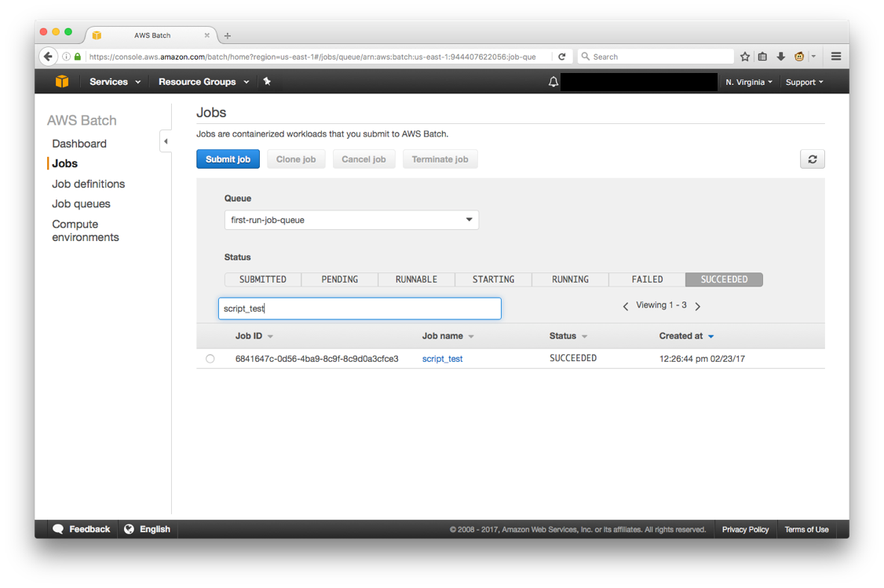884x588 pixels.
Task: Filter jobs by RUNNING status
Action: coord(570,279)
